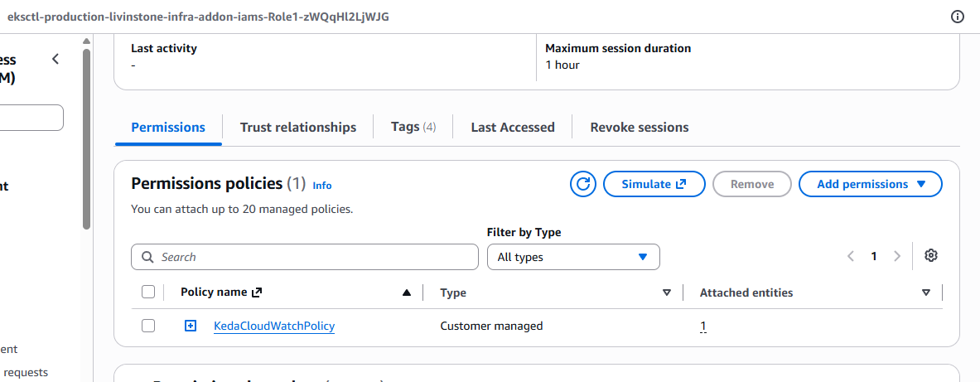
Task: Open policy table preferences gear
Action: coord(931,256)
